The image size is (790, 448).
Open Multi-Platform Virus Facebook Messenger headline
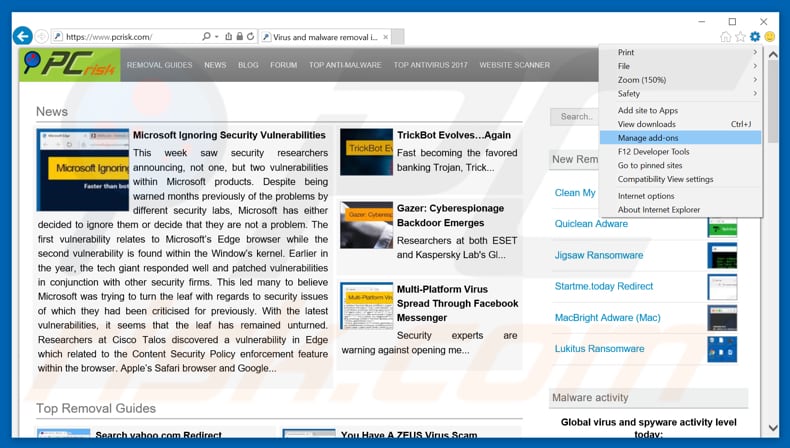tap(457, 303)
